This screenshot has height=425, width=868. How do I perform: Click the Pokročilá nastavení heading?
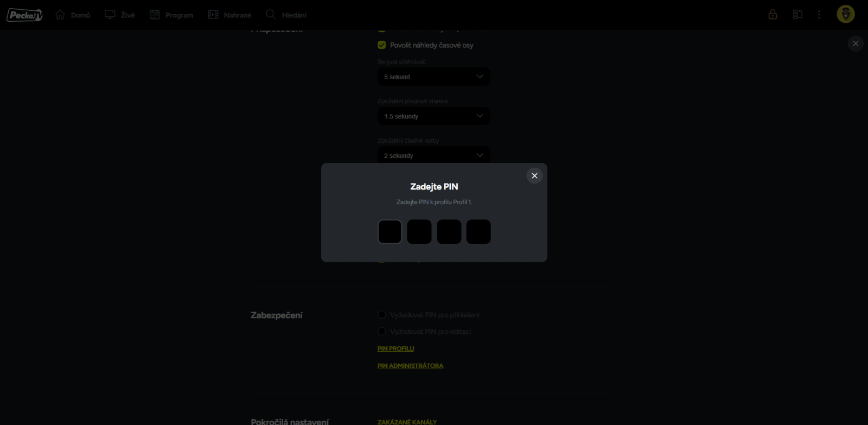290,421
